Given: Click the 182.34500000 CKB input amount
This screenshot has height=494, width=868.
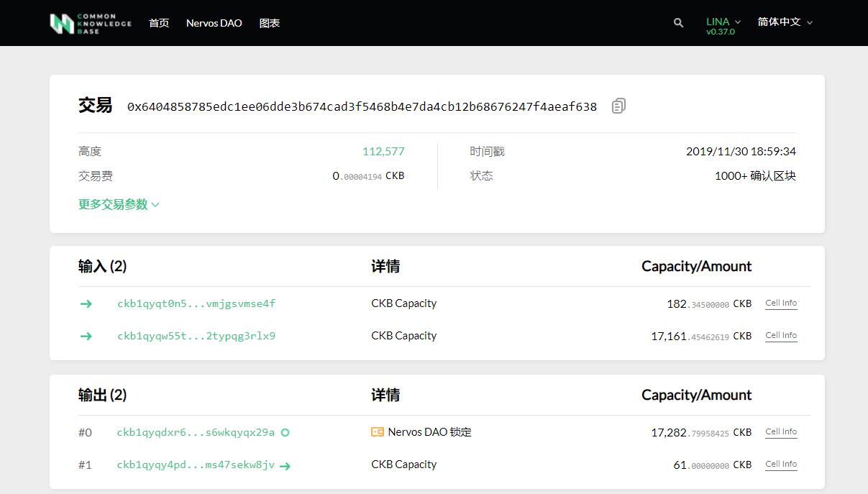Looking at the screenshot, I should (x=709, y=304).
